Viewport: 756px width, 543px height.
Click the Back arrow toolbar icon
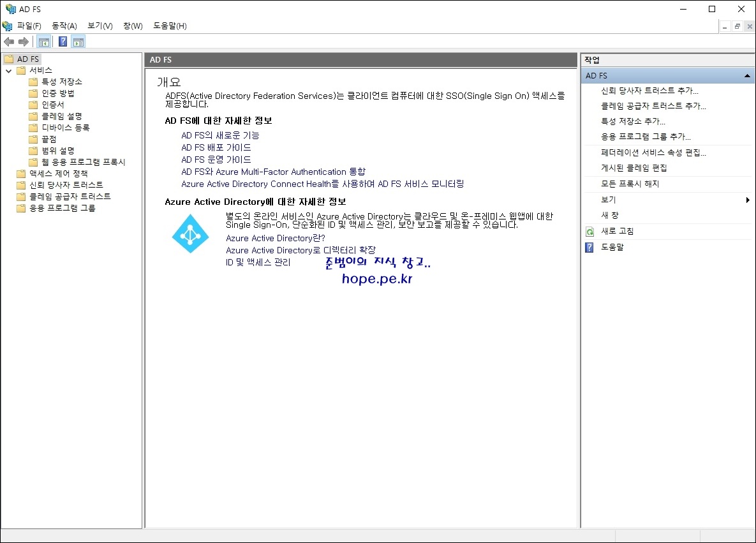pyautogui.click(x=9, y=42)
